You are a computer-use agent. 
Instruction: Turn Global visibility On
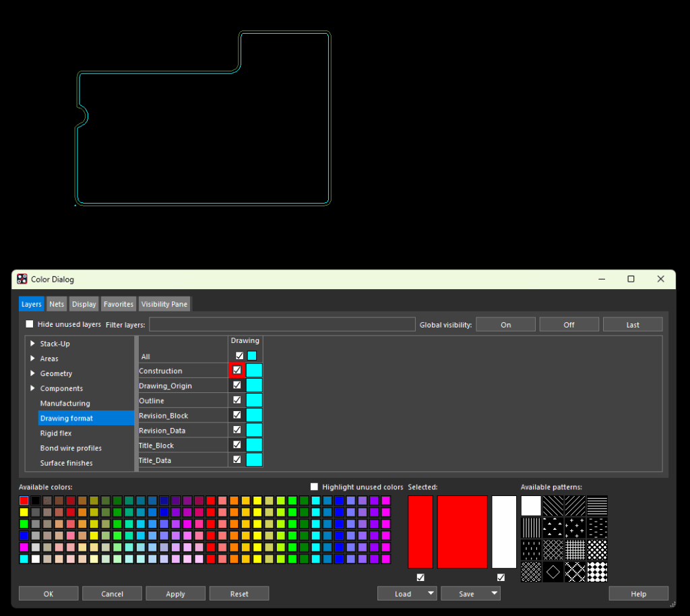505,325
